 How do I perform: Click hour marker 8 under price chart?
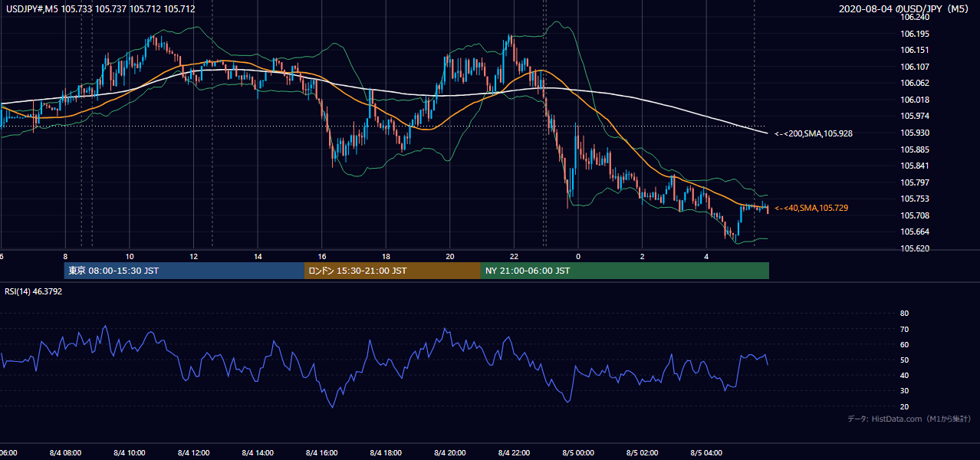[65, 256]
